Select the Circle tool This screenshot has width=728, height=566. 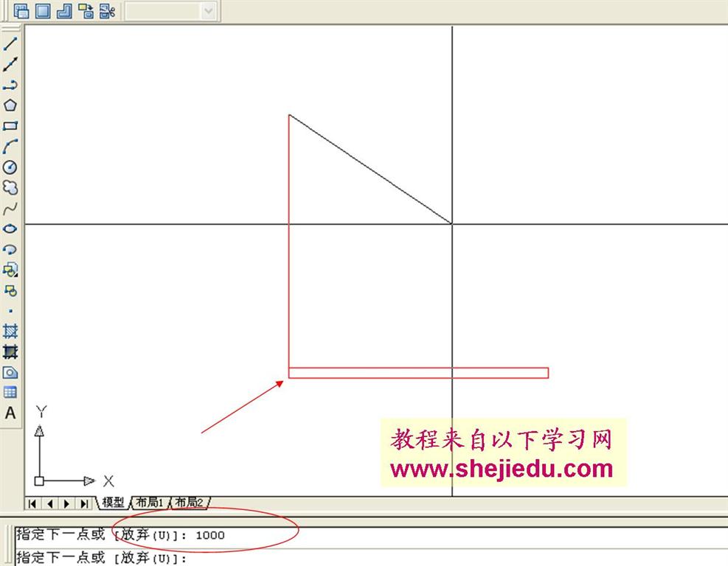click(10, 167)
